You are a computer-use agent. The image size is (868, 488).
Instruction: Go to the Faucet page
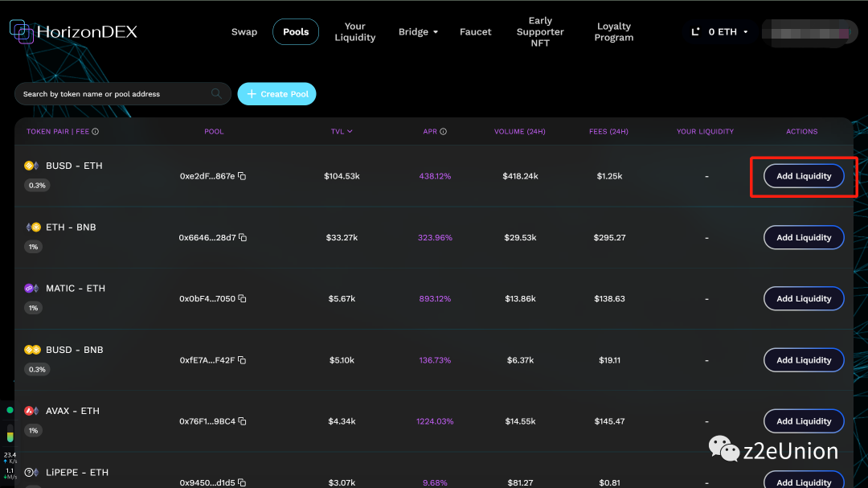(475, 32)
